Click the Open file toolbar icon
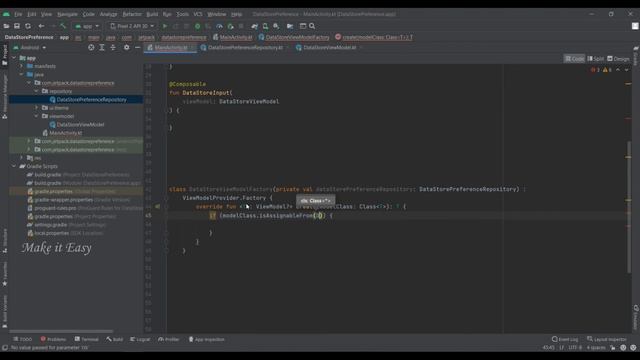Viewport: 640px width, 360px height. tap(6, 26)
